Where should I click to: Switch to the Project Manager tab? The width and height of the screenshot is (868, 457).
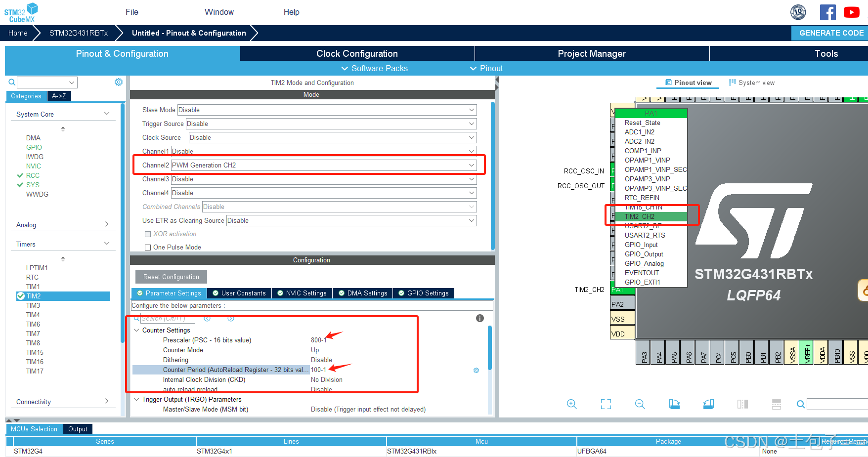[592, 53]
